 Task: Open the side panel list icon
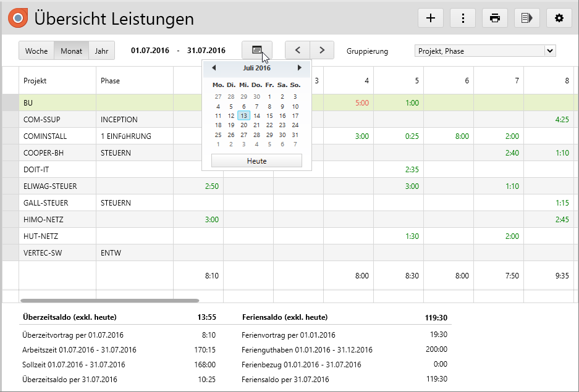(x=527, y=18)
